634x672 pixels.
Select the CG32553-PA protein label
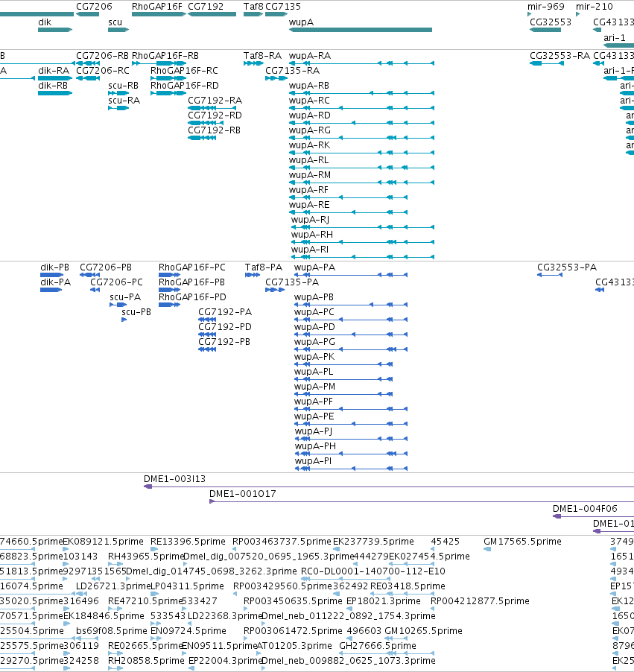pyautogui.click(x=567, y=267)
